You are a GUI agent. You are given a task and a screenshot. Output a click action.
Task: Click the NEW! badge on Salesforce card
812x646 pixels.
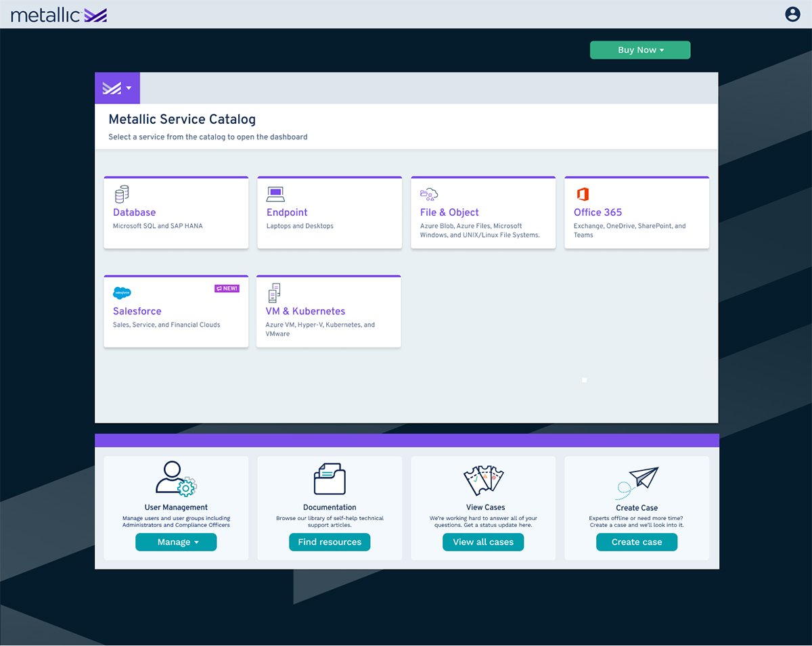[x=227, y=287]
